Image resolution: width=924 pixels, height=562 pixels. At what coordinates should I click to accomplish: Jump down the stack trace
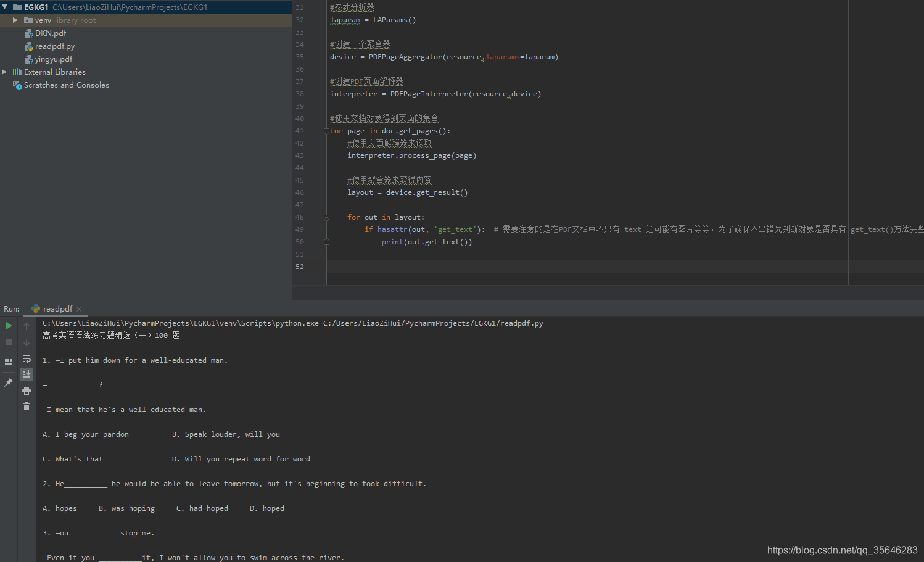click(x=27, y=341)
